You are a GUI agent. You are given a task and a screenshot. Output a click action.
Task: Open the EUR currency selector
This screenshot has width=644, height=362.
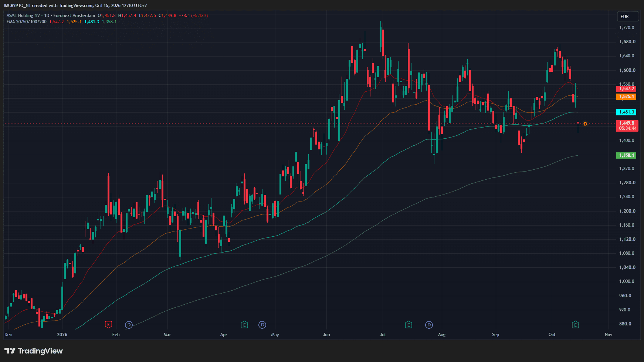[628, 16]
